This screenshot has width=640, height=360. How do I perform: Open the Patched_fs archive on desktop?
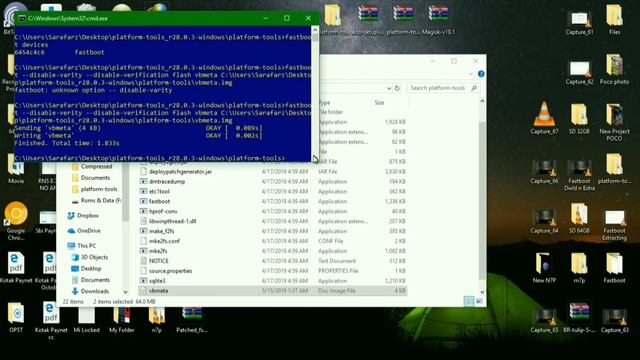point(192,320)
